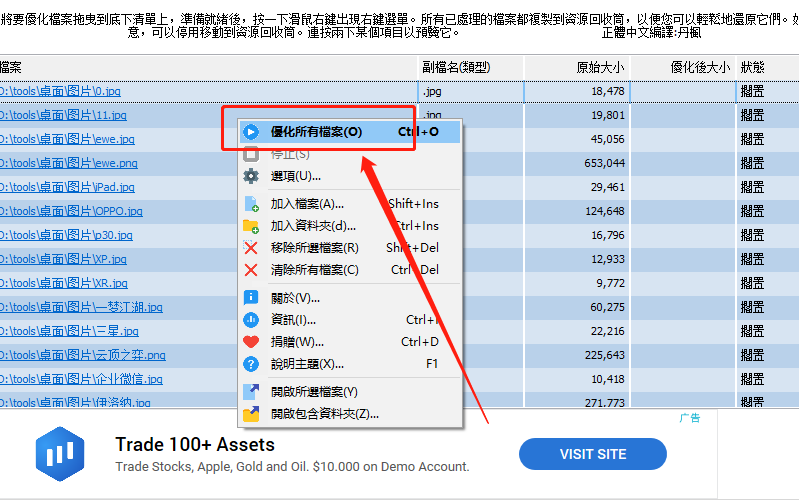Open file link ending in p30.jpg
The height and width of the screenshot is (500, 799).
coord(66,235)
